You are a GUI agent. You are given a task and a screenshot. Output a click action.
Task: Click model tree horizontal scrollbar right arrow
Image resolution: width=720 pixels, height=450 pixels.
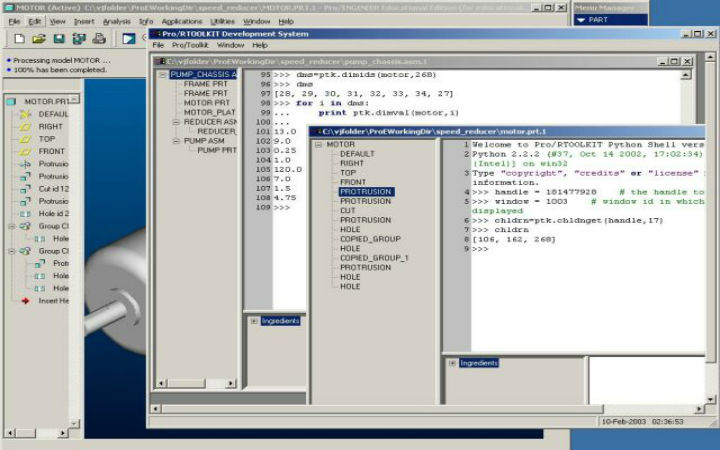tap(62, 433)
